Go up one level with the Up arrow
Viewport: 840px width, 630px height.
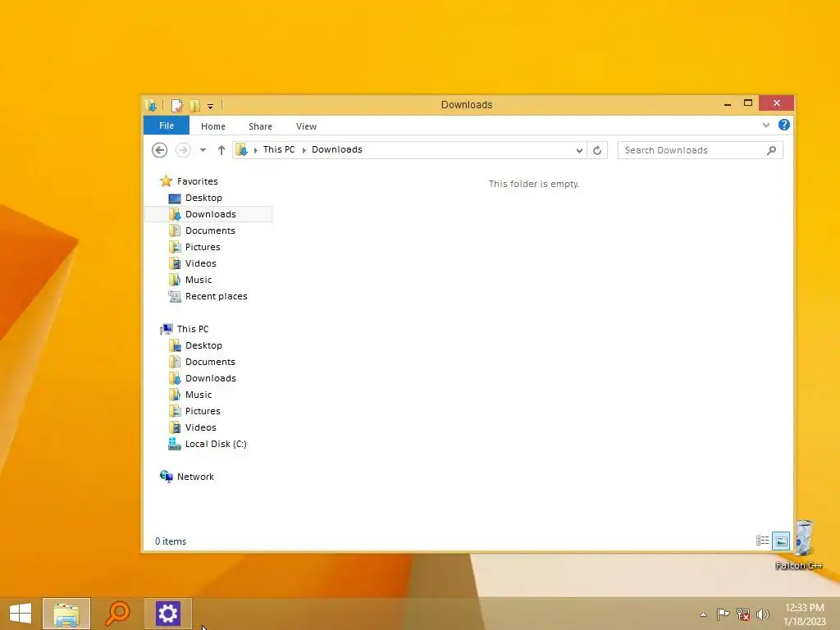coord(221,150)
